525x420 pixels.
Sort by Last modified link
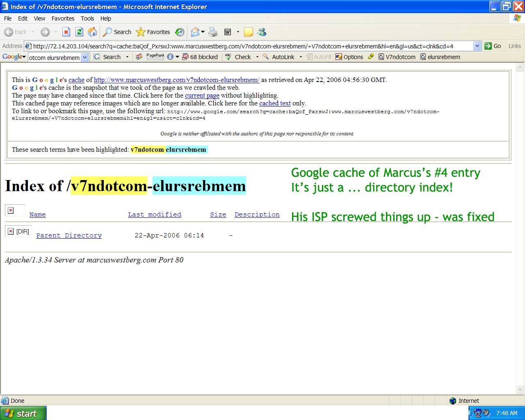pyautogui.click(x=155, y=215)
